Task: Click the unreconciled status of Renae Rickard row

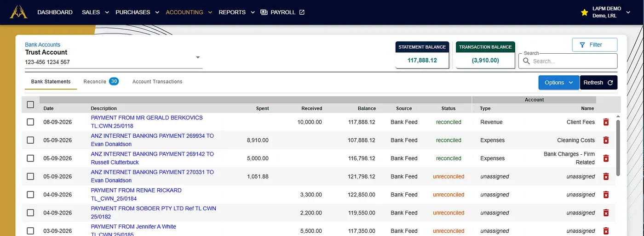Action: coord(448,195)
